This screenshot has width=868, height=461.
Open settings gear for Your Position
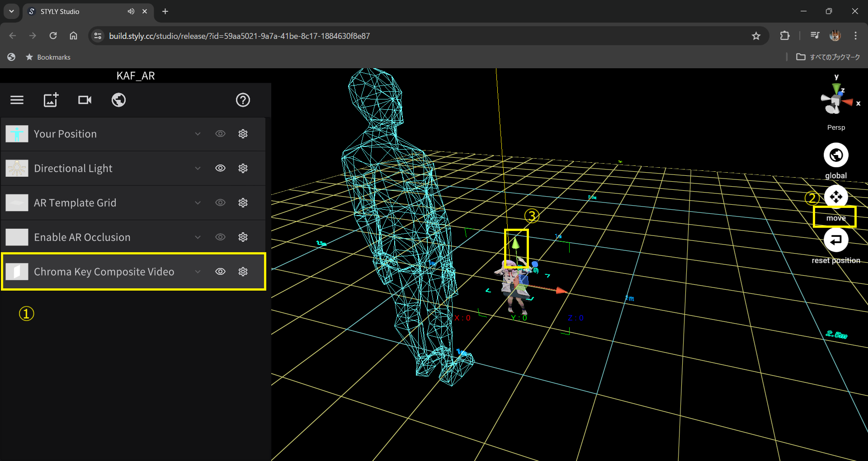243,134
